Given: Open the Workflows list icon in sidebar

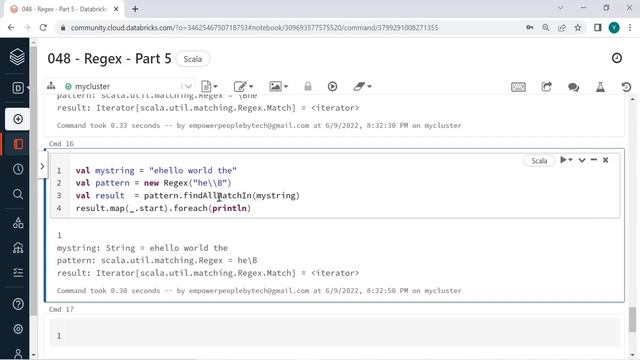Looking at the screenshot, I should pyautogui.click(x=18, y=272).
